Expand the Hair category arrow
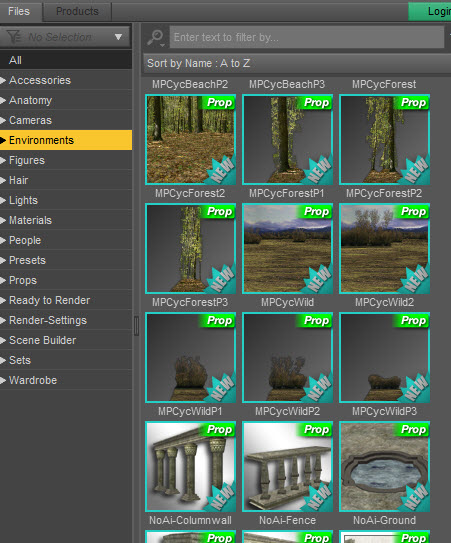451x543 pixels. (x=3, y=180)
